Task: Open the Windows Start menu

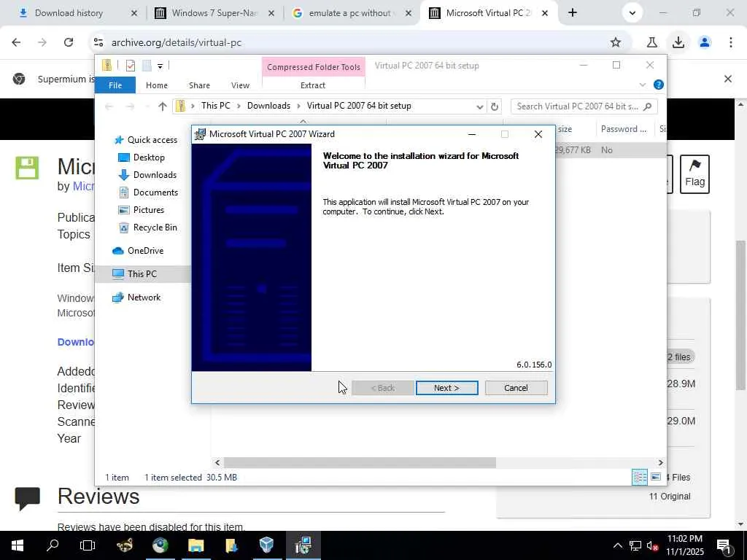Action: [18, 545]
